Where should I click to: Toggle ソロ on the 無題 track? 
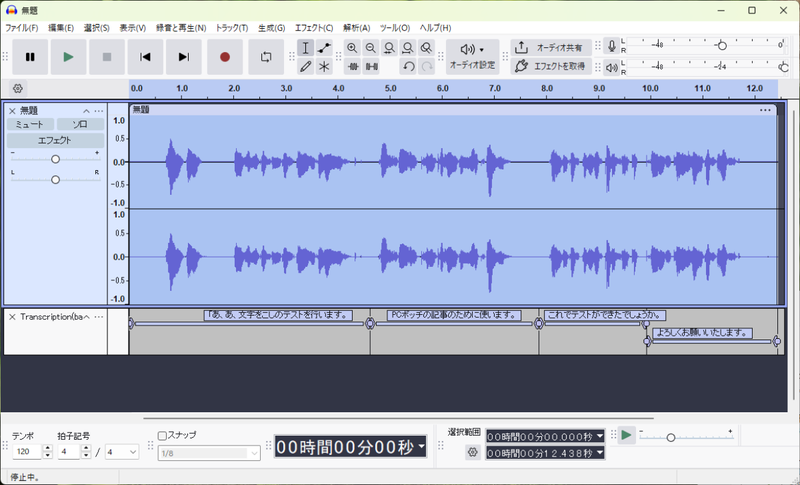coord(80,124)
